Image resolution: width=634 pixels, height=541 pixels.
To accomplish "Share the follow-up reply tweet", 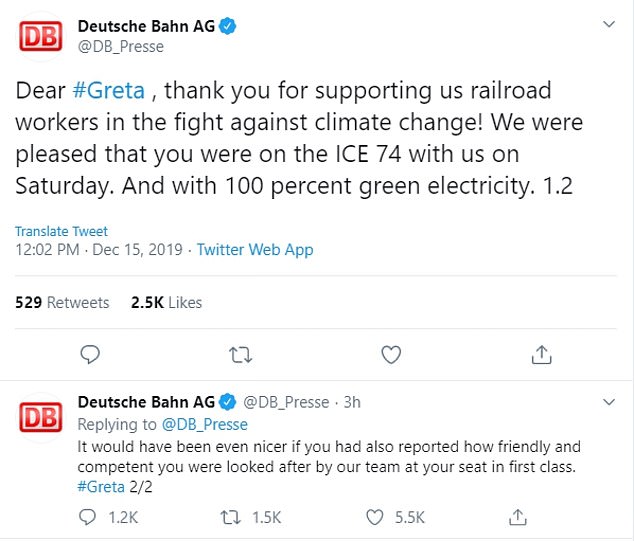I will (x=518, y=517).
